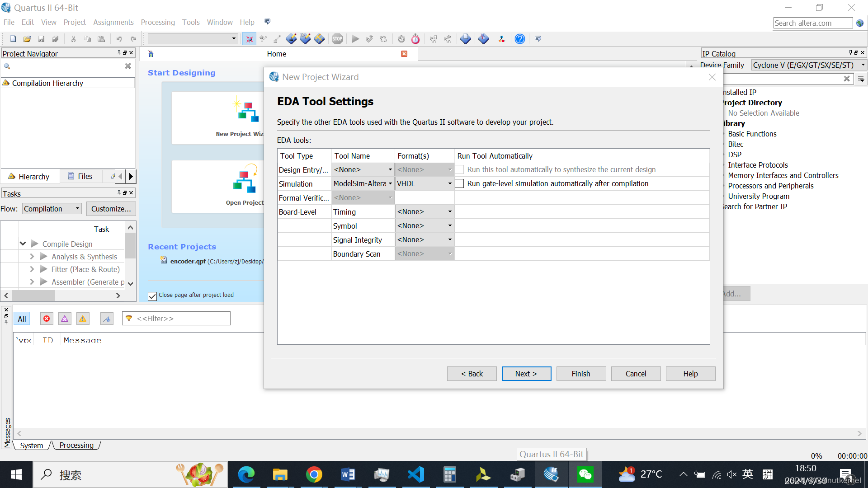Image resolution: width=868 pixels, height=488 pixels.
Task: Show error messages filter icon
Action: tap(47, 319)
